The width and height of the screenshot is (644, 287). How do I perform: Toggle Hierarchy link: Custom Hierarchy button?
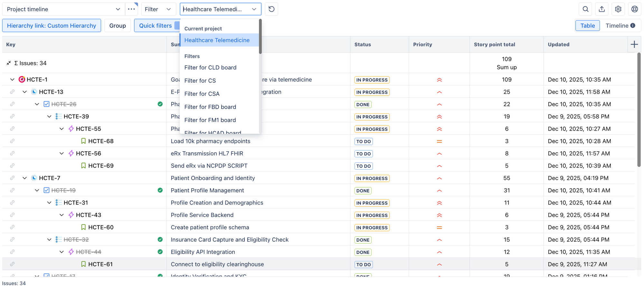click(52, 26)
